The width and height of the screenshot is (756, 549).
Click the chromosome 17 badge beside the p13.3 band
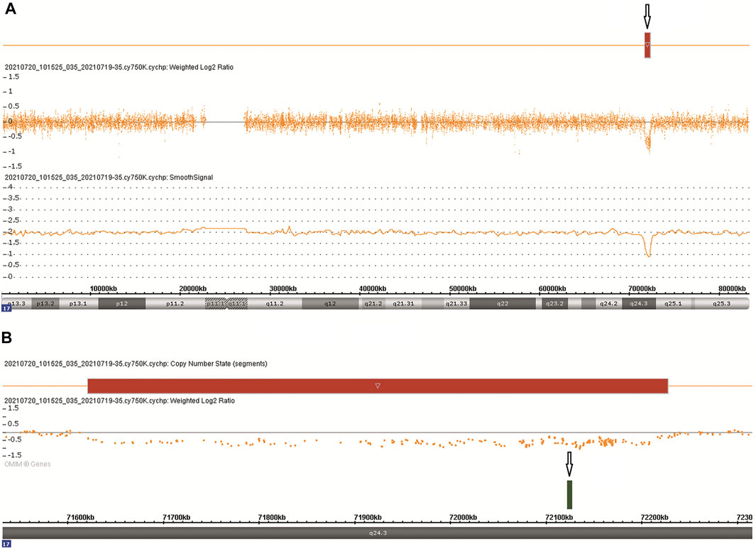6,308
